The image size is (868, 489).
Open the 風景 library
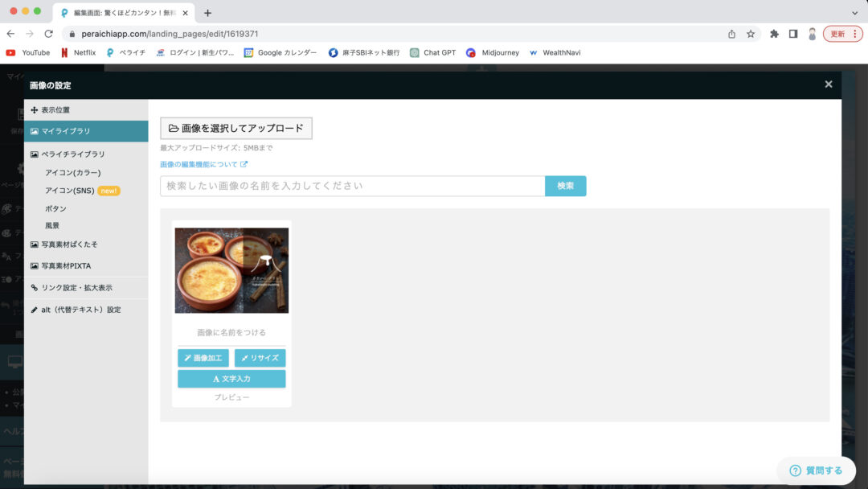click(52, 225)
